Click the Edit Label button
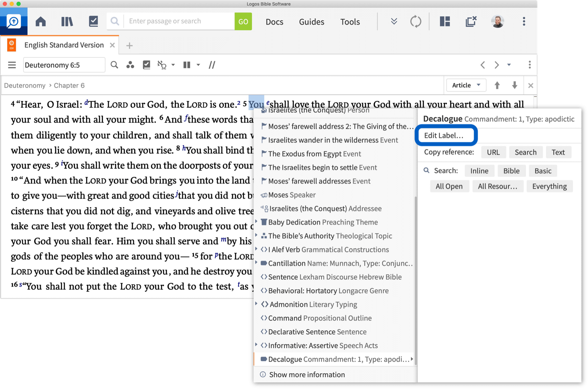The height and width of the screenshot is (389, 588). 446,135
